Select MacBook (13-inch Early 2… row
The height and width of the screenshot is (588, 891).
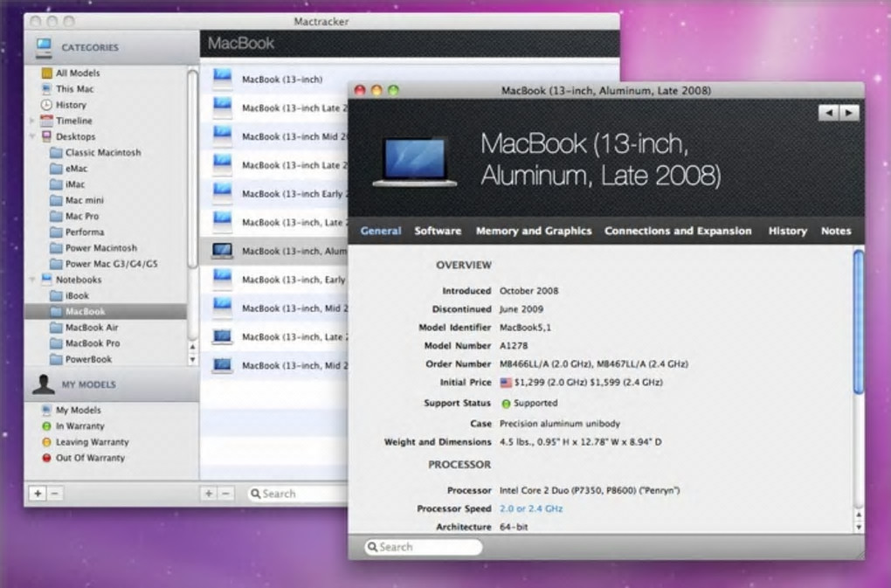(x=274, y=194)
